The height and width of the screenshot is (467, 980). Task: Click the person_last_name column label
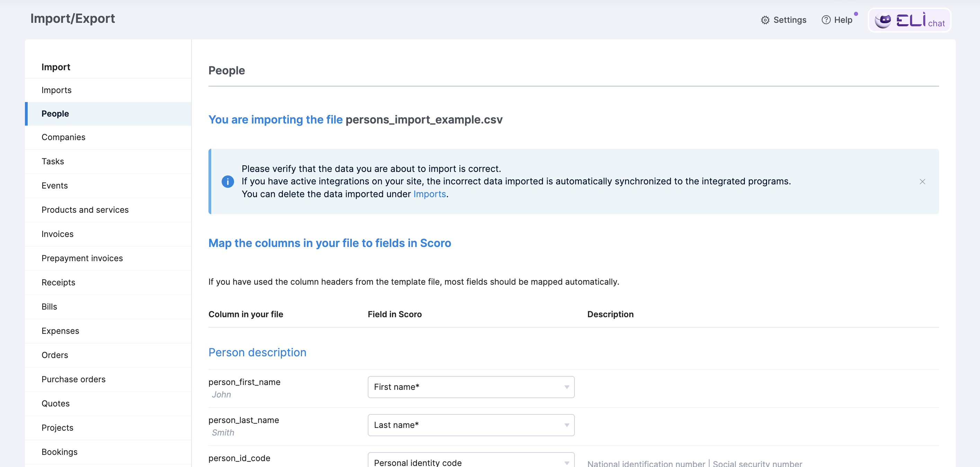click(x=243, y=420)
